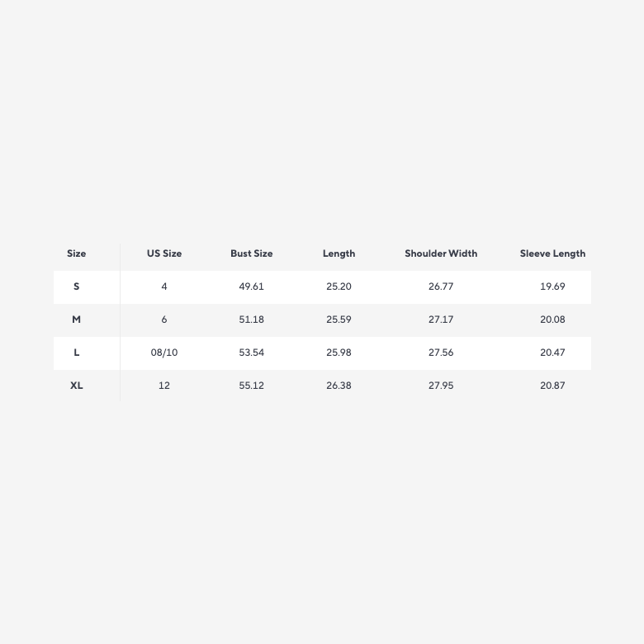Click US size value 12
This screenshot has width=644, height=644.
pos(164,386)
